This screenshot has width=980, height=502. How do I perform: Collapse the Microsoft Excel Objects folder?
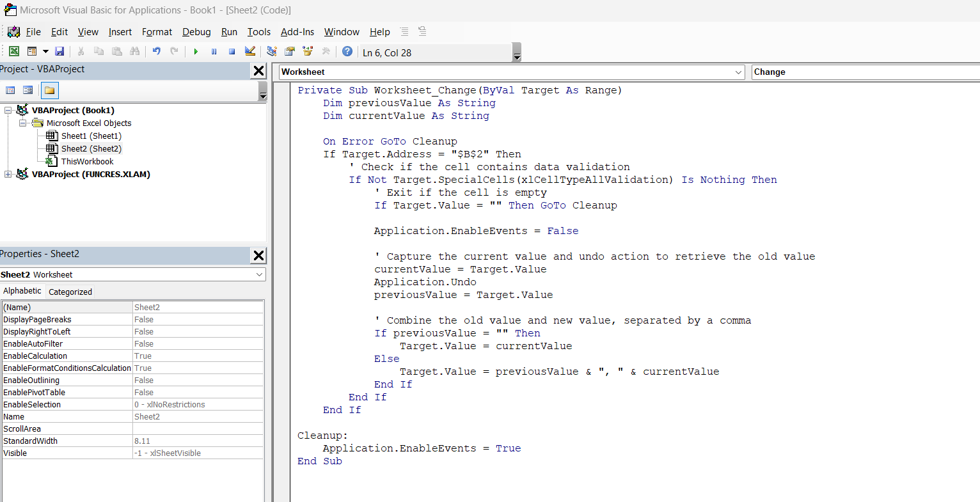22,123
